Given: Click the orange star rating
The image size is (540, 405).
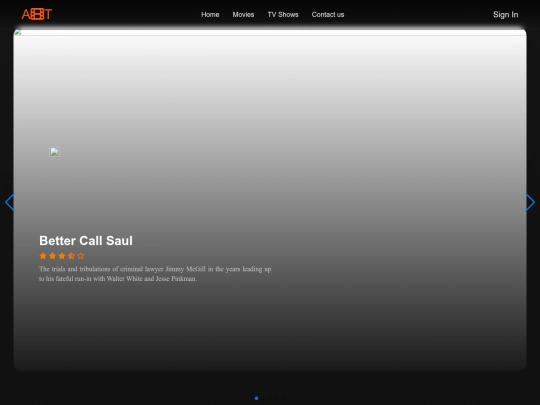Looking at the screenshot, I should (x=62, y=256).
